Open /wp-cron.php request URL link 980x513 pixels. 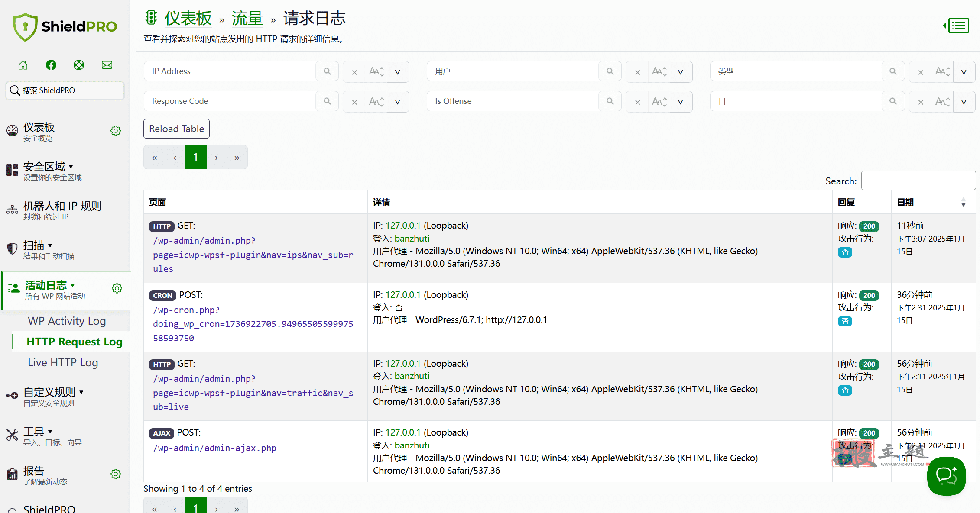253,324
